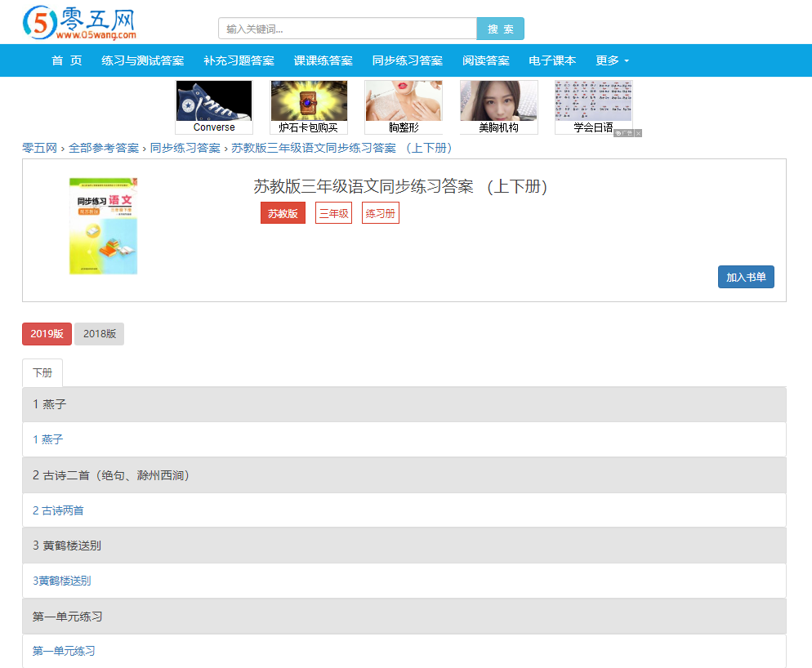Click the 零五网 site logo
This screenshot has width=812, height=668.
[x=79, y=23]
